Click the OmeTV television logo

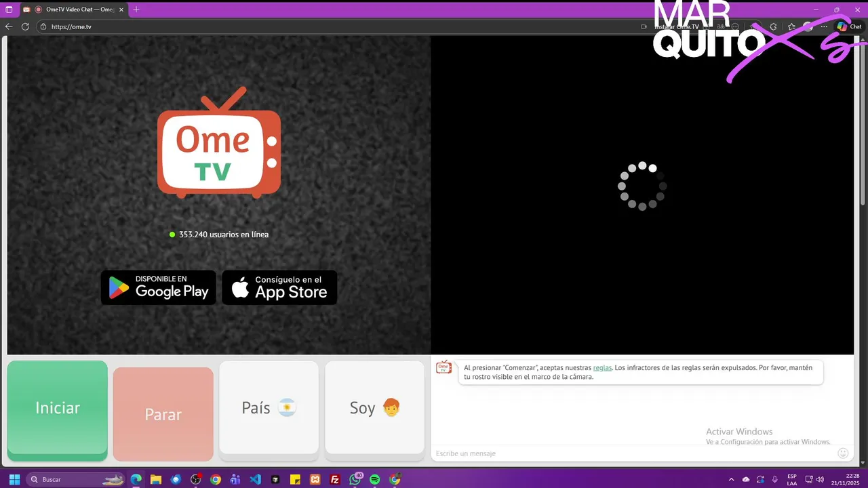219,143
